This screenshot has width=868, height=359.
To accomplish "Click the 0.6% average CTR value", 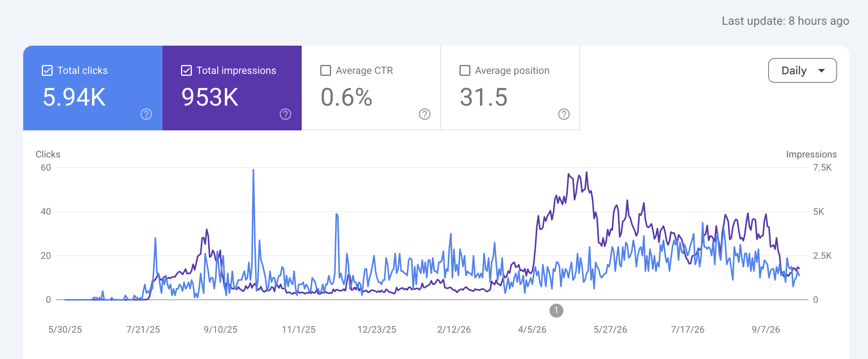I will (347, 97).
